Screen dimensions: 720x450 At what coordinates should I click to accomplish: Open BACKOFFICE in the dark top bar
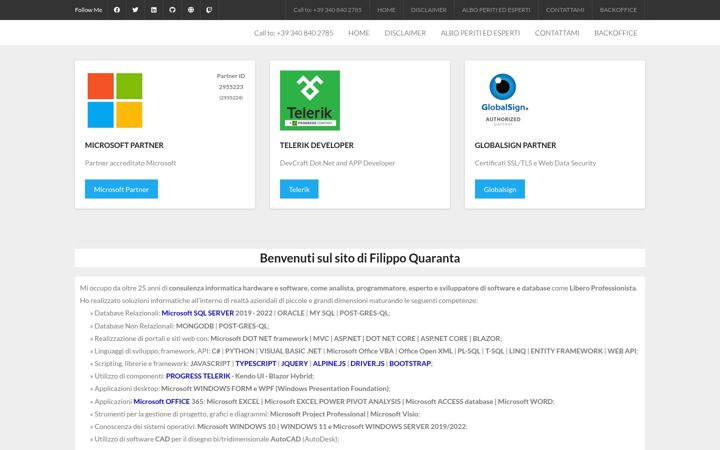click(618, 10)
